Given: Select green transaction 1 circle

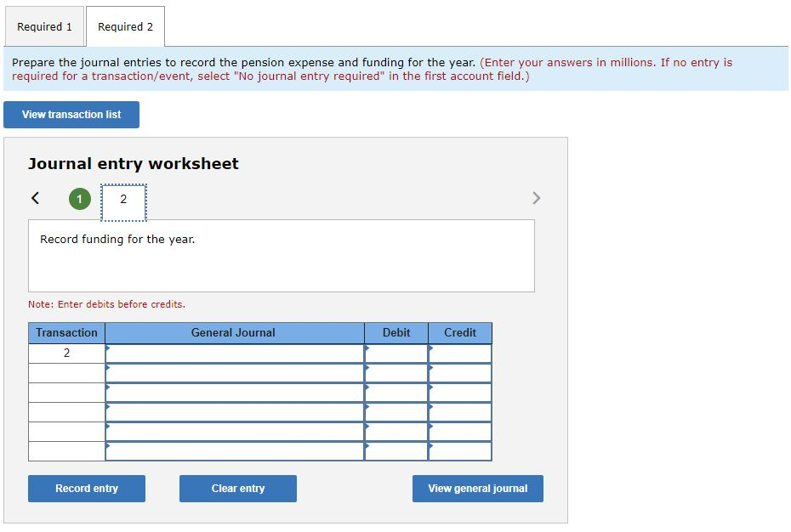Looking at the screenshot, I should 80,199.
